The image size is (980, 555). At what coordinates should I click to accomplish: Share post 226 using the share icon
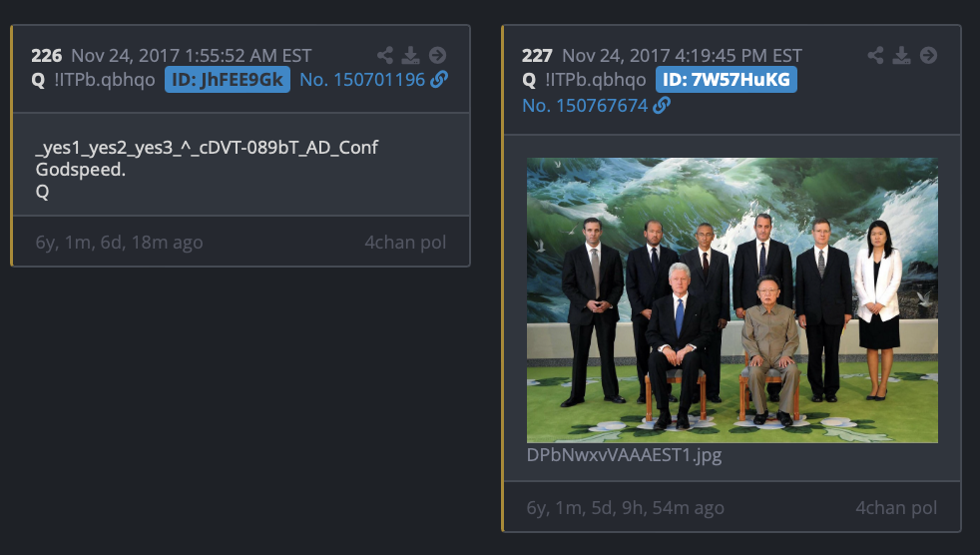(x=385, y=55)
